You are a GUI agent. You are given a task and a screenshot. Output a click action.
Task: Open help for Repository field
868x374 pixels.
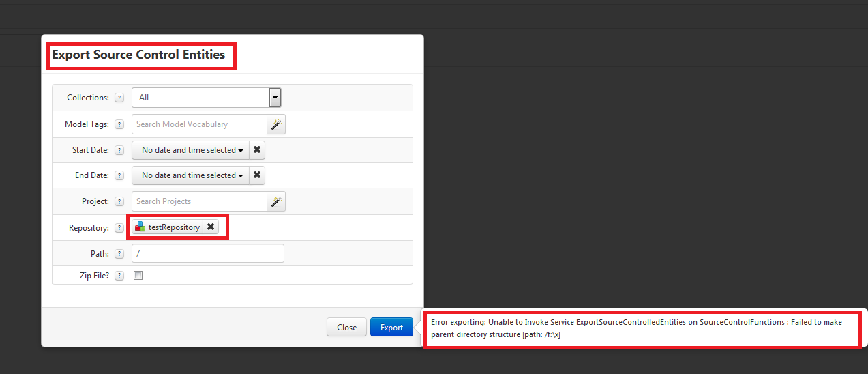coord(119,228)
